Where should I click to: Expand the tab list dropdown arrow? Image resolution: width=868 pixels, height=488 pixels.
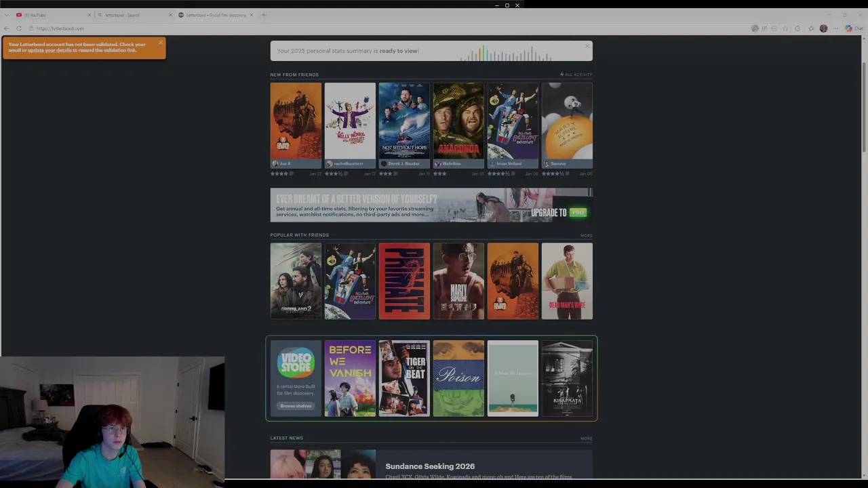tap(7, 15)
